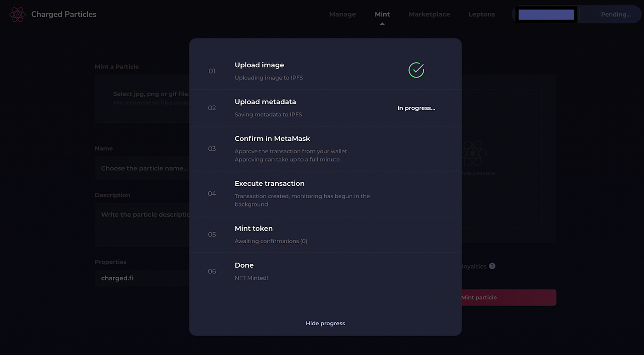This screenshot has width=644, height=355.
Task: Click the image file select dropzone
Action: [142, 98]
